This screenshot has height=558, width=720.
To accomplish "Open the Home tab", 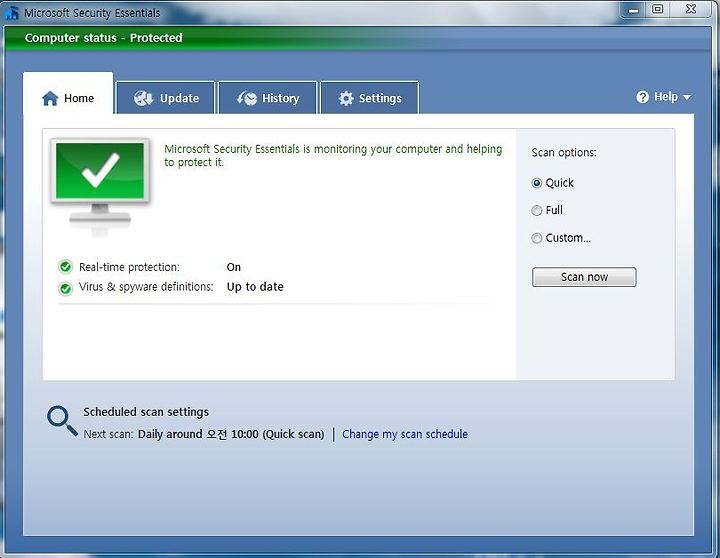I will [68, 93].
